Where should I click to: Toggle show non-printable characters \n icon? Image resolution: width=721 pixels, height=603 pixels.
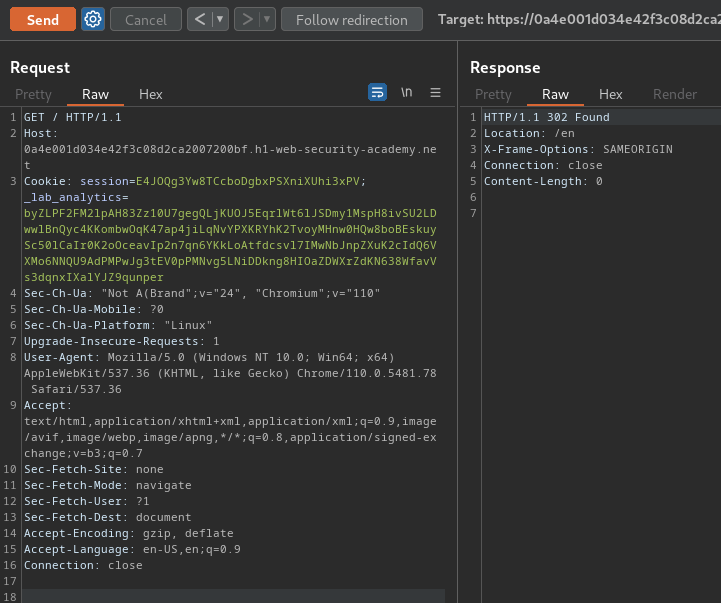point(406,92)
